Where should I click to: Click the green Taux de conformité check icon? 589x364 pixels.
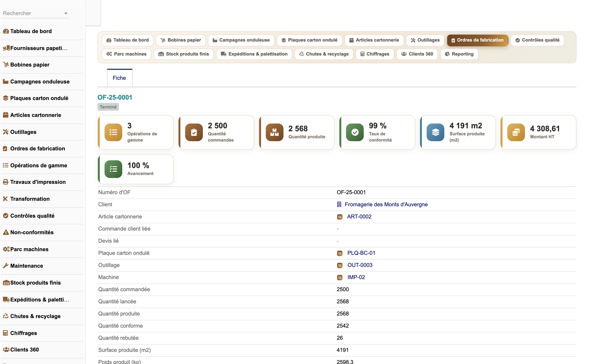tap(355, 132)
